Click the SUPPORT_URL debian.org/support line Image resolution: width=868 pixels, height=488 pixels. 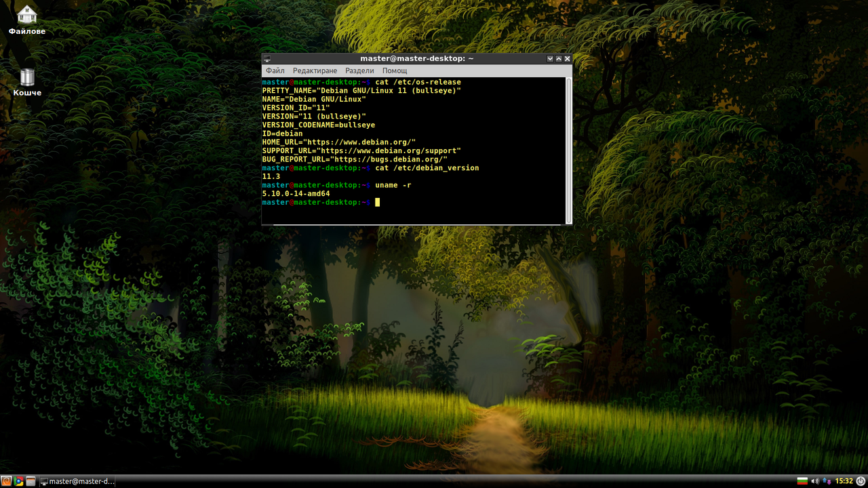tap(361, 150)
